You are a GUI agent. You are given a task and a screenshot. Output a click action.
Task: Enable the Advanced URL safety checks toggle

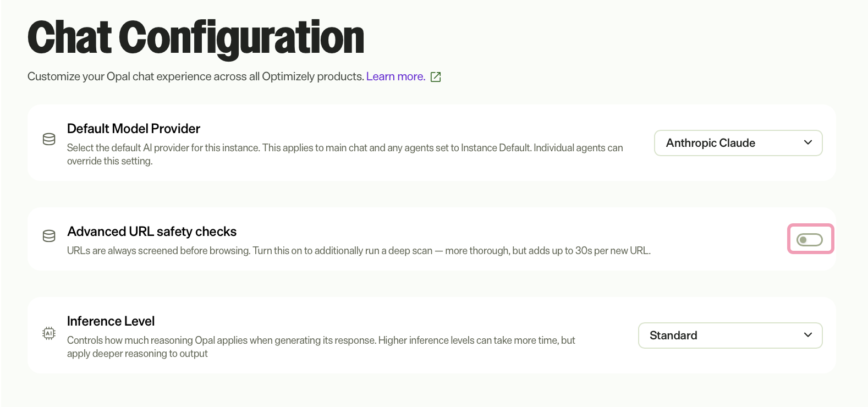pyautogui.click(x=810, y=240)
